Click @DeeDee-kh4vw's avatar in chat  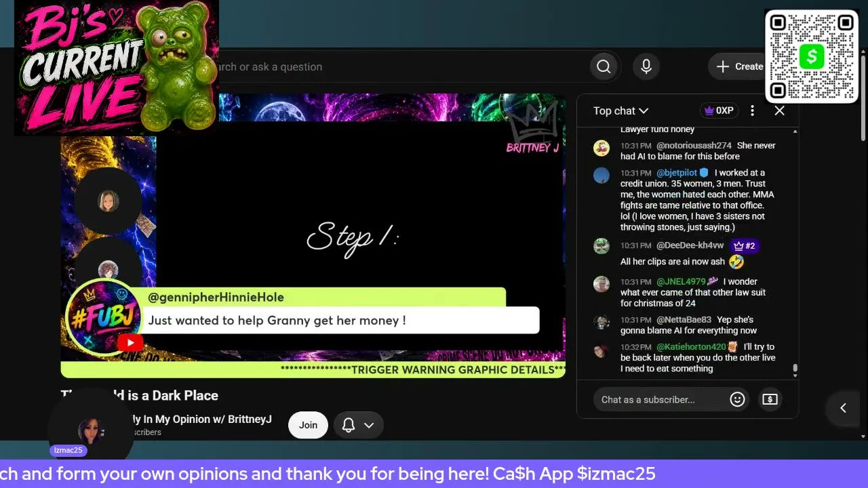click(x=601, y=246)
